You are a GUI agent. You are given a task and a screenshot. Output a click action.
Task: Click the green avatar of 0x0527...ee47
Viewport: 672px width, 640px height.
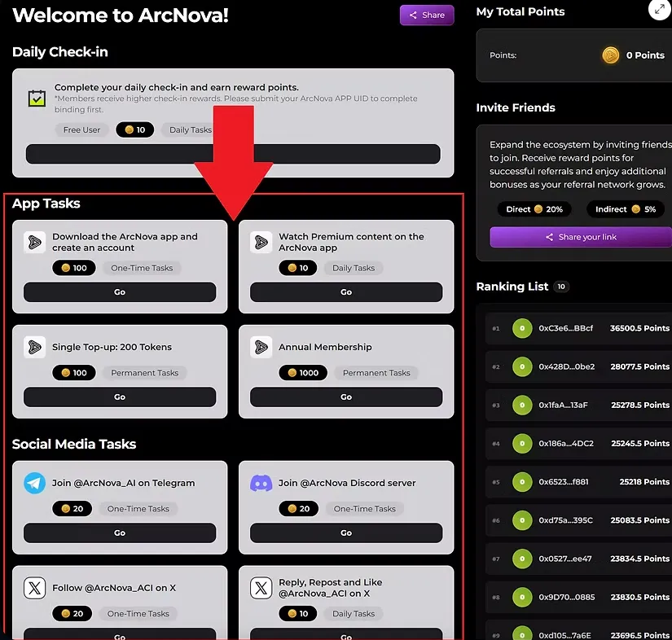click(522, 559)
